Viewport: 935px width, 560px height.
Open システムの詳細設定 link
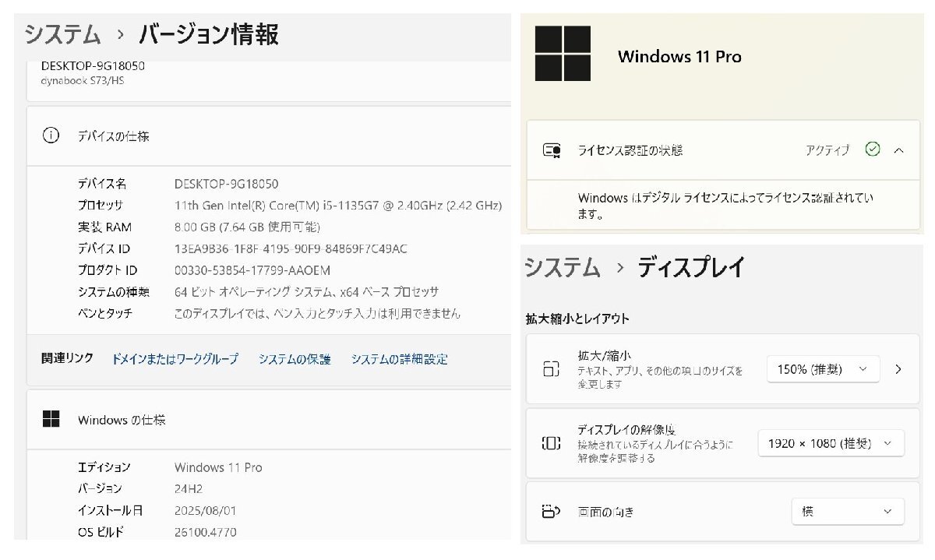coord(399,359)
